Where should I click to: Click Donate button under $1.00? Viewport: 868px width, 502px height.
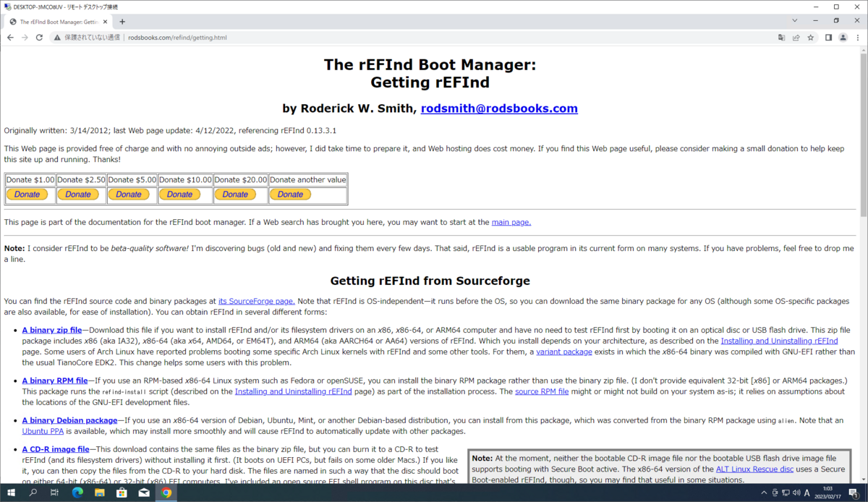pyautogui.click(x=27, y=194)
